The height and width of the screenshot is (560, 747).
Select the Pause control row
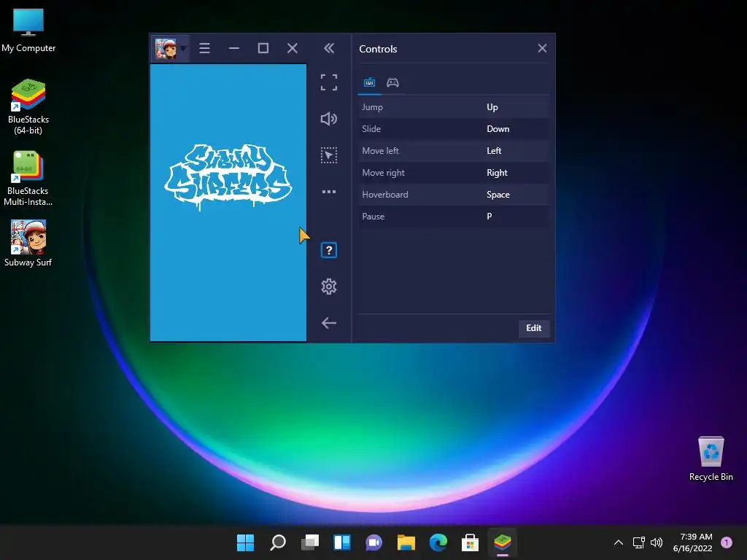(x=454, y=217)
